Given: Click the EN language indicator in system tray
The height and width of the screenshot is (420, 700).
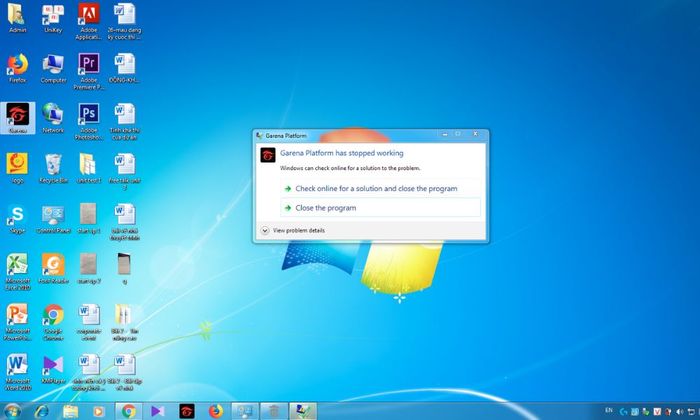Looking at the screenshot, I should point(608,410).
